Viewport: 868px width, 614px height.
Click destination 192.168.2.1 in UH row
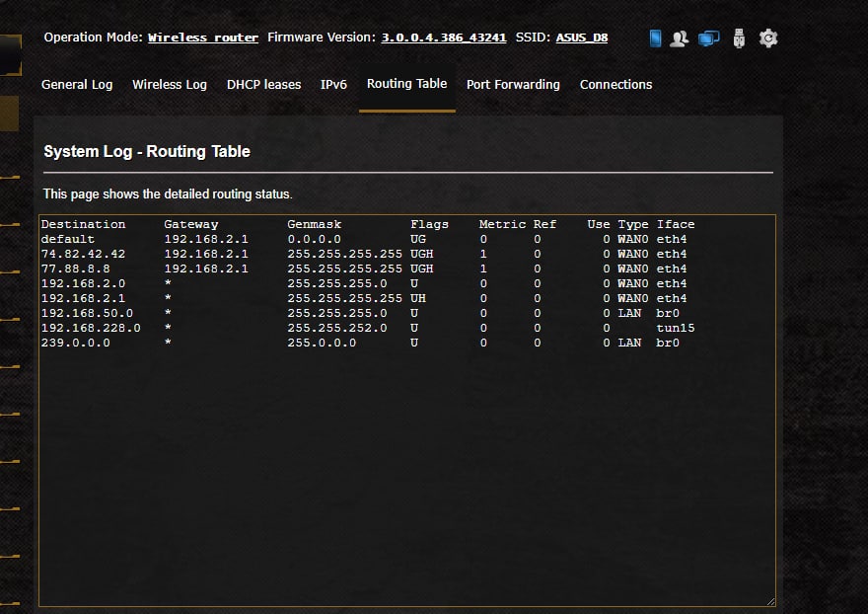(x=83, y=298)
